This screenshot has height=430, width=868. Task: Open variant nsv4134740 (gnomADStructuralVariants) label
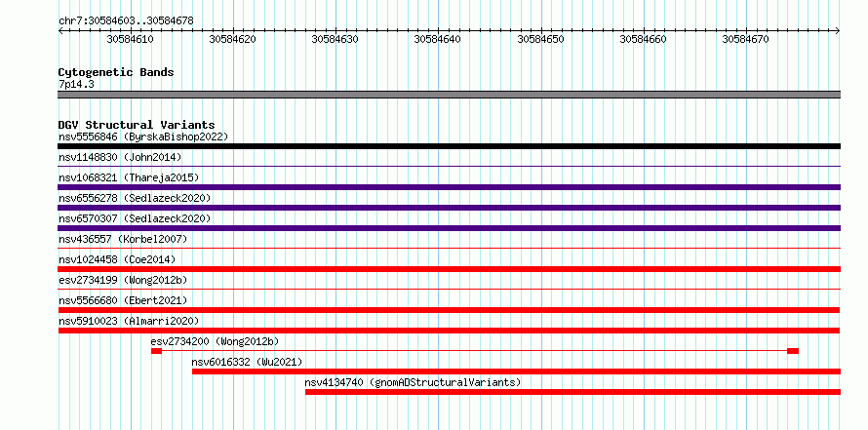tap(413, 382)
